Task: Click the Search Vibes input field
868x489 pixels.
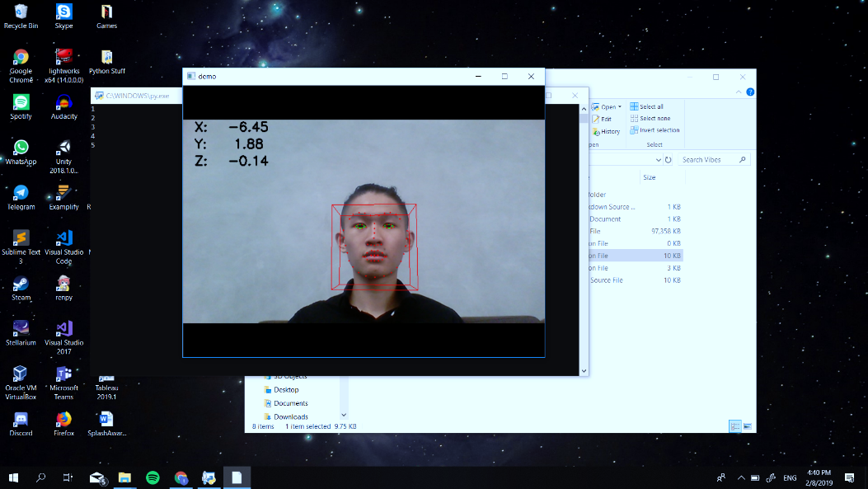Action: click(714, 159)
